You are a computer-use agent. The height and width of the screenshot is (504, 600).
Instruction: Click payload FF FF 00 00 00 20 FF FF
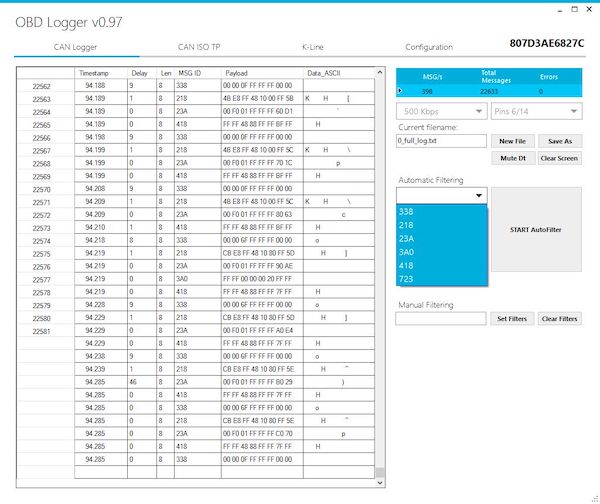[262, 279]
